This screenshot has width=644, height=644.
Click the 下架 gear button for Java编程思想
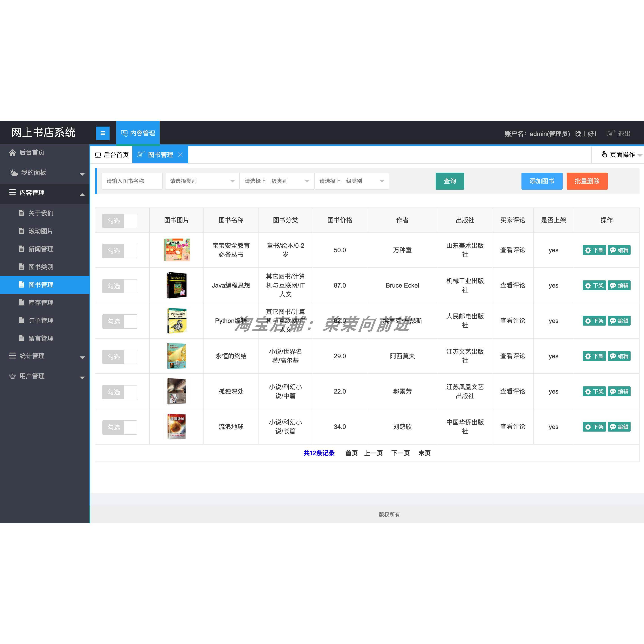(x=594, y=286)
